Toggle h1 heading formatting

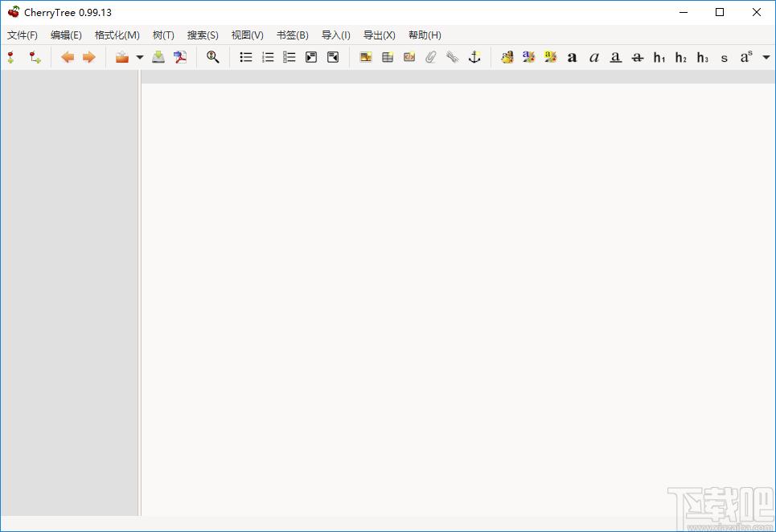click(659, 57)
